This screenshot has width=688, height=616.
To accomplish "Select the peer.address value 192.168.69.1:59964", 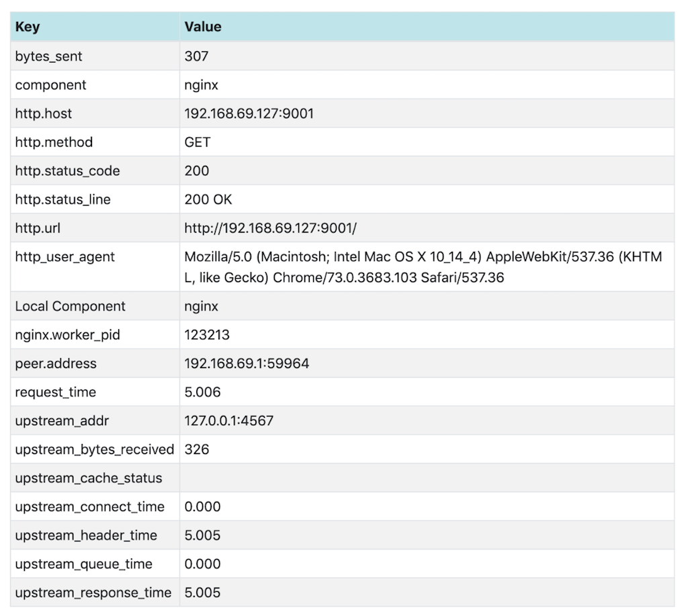I will coord(247,363).
